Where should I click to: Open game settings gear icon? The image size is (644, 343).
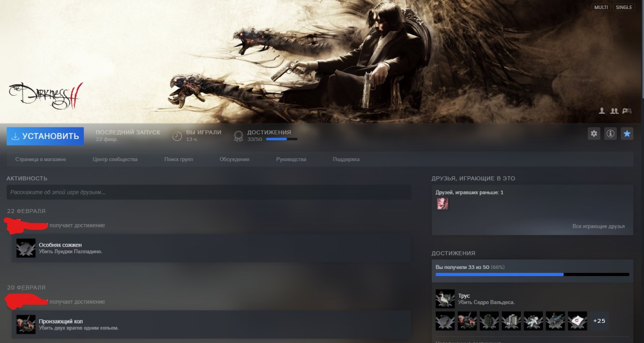(594, 133)
